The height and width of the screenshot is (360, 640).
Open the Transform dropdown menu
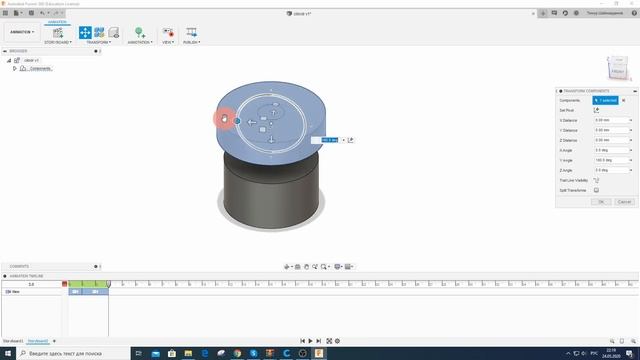coord(99,42)
